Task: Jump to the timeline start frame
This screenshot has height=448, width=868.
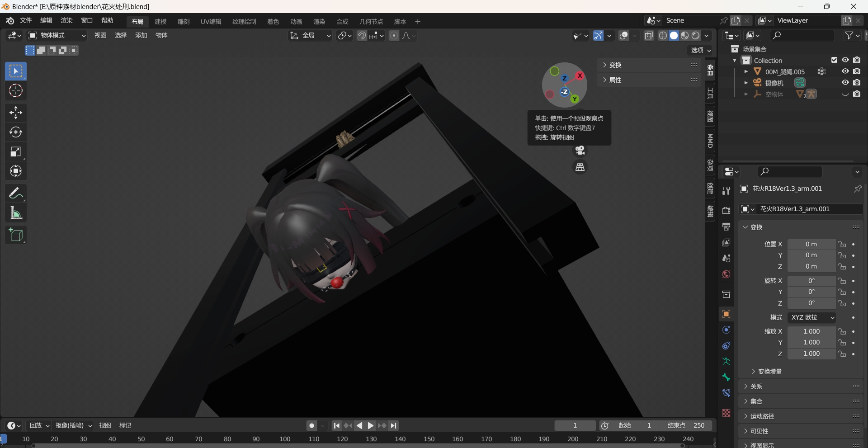Action: click(x=336, y=426)
